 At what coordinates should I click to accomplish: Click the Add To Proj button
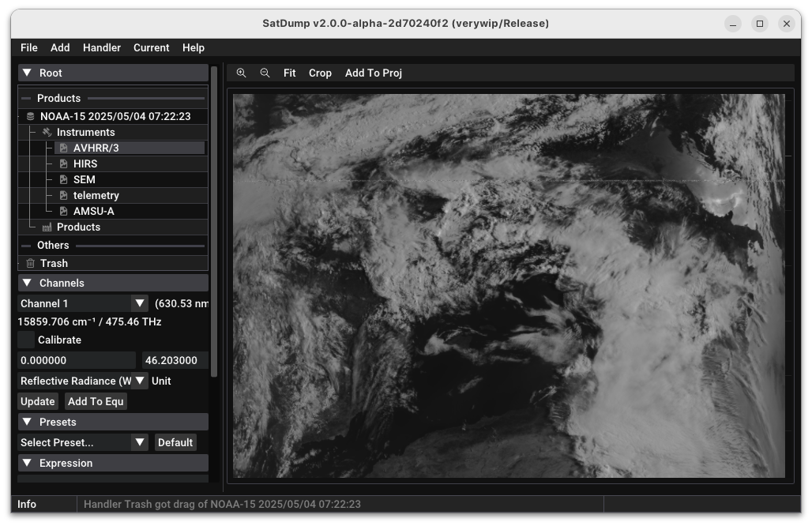point(373,73)
